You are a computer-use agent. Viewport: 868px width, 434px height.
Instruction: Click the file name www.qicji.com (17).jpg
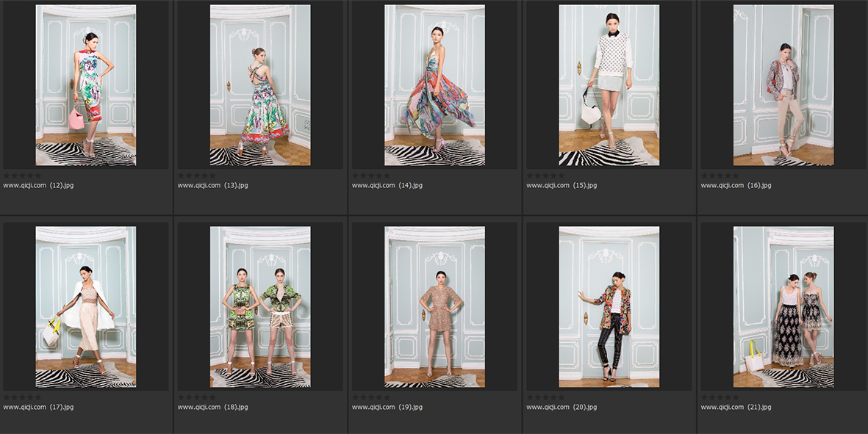click(x=38, y=408)
